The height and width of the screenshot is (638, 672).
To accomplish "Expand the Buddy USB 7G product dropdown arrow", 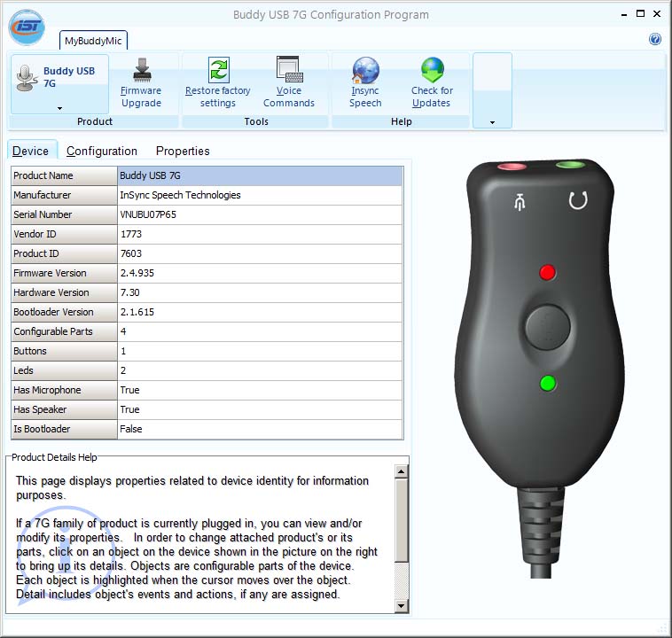I will pos(59,108).
